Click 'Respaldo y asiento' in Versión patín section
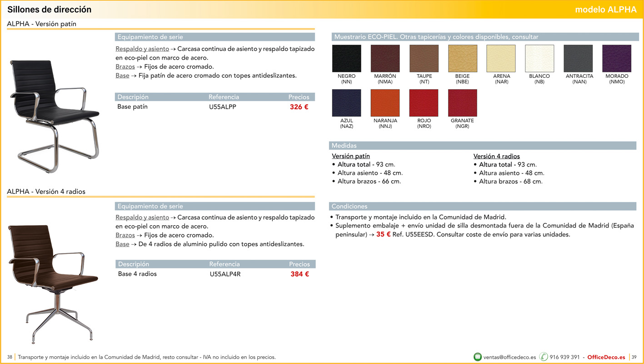This screenshot has height=364, width=644. (142, 49)
